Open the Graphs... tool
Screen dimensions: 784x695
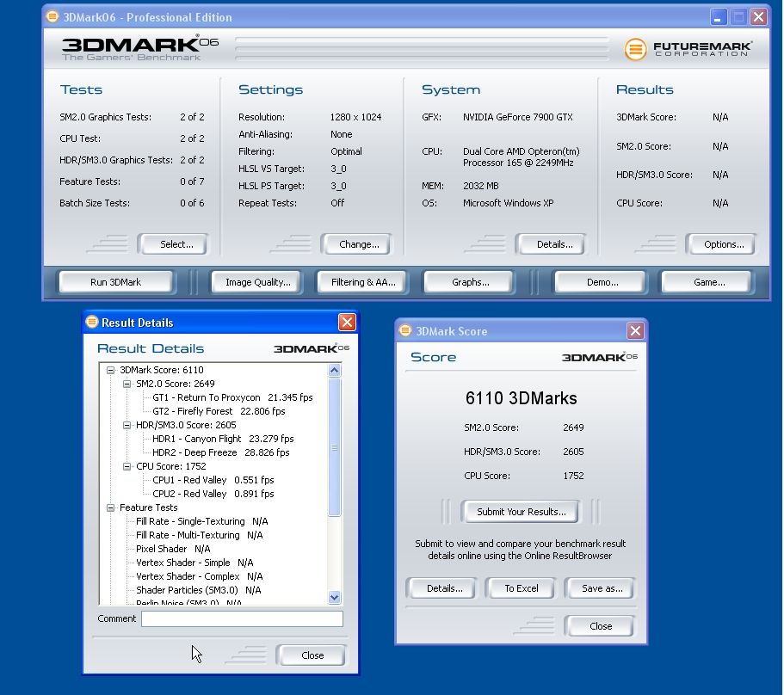[469, 282]
